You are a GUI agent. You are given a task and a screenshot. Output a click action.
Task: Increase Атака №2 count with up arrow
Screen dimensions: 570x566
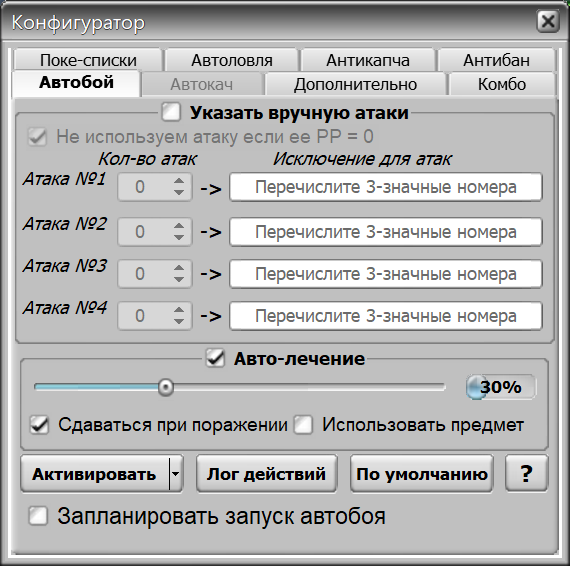pos(179,226)
